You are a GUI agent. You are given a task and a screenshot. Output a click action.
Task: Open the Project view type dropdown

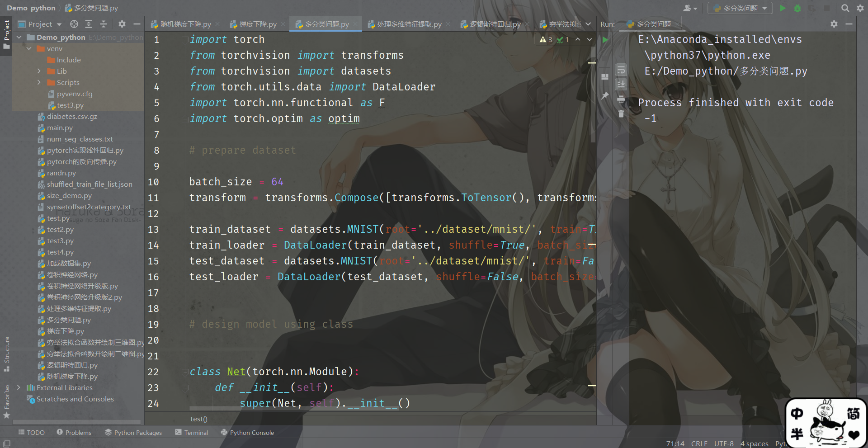point(40,24)
